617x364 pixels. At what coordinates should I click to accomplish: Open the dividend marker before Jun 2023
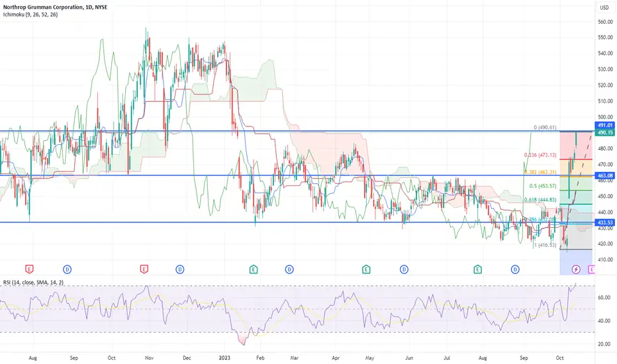(404, 269)
